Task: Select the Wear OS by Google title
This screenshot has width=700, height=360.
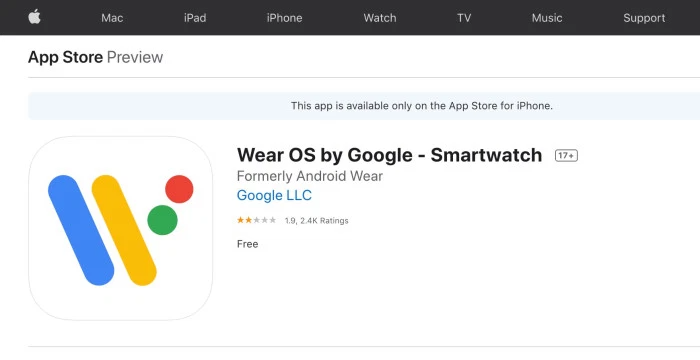Action: tap(389, 155)
